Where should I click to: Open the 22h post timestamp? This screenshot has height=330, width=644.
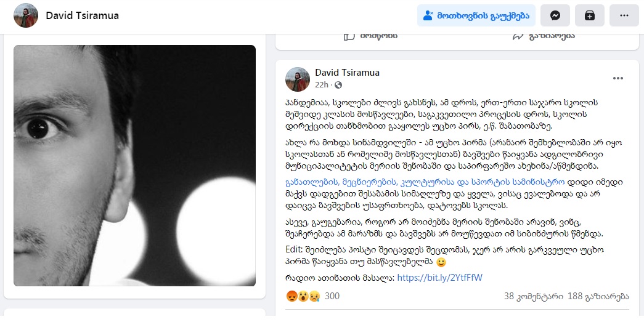(322, 85)
